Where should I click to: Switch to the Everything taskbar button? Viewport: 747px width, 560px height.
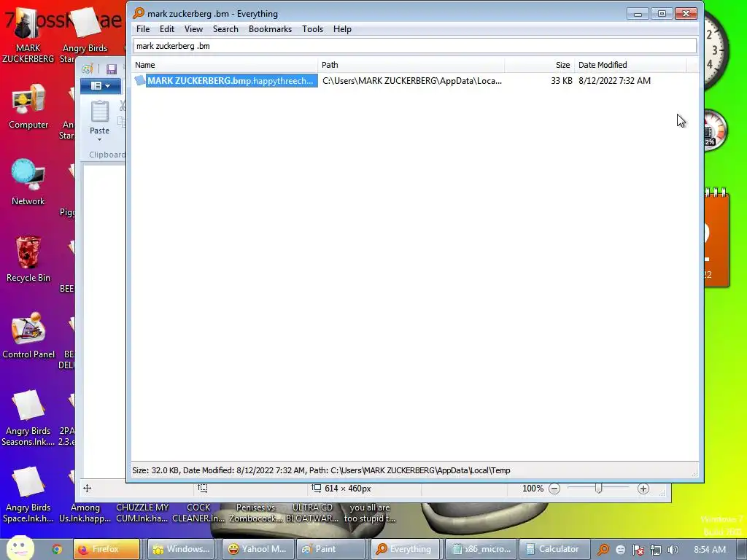tap(405, 549)
